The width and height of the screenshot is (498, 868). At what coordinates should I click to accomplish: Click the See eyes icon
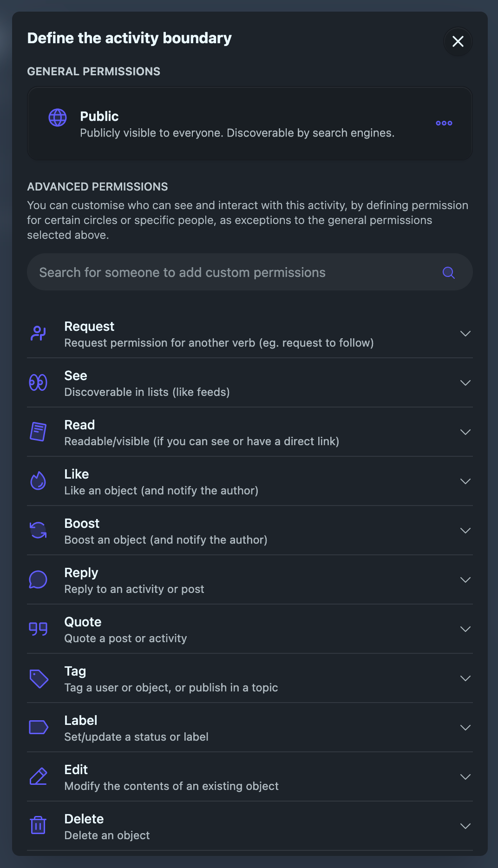pos(39,382)
